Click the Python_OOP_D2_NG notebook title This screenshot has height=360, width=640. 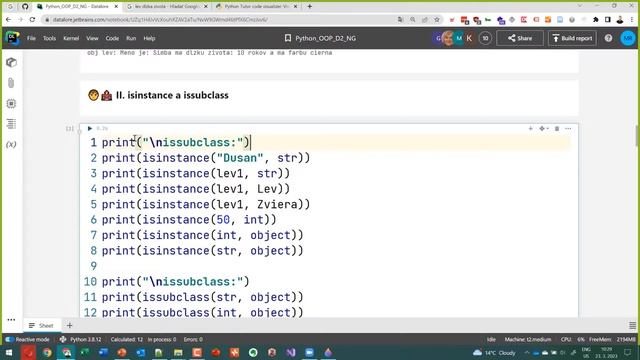(325, 38)
